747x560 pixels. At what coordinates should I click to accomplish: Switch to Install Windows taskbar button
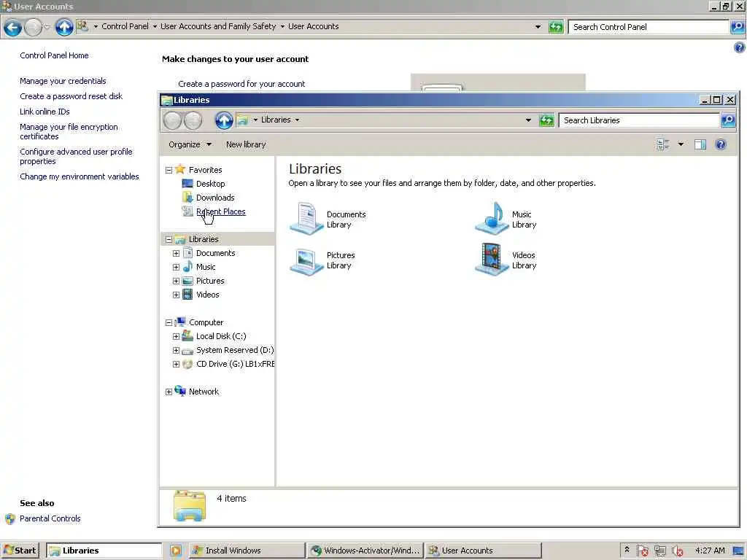pos(247,551)
